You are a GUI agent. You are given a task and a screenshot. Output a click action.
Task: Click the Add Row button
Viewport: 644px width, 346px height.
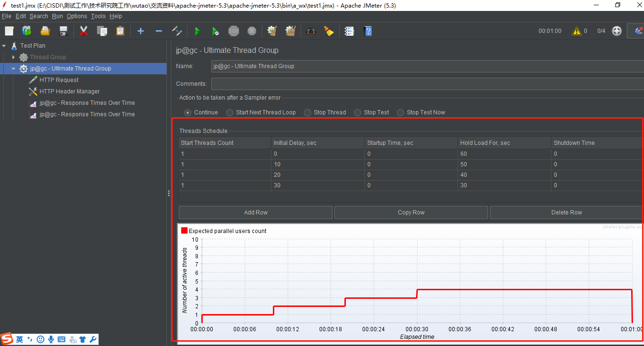(256, 213)
